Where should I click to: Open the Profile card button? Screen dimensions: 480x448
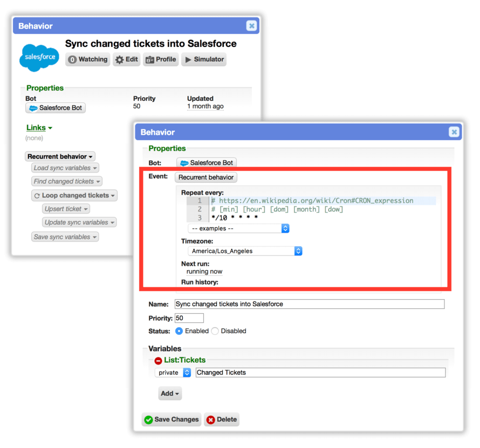coord(161,59)
